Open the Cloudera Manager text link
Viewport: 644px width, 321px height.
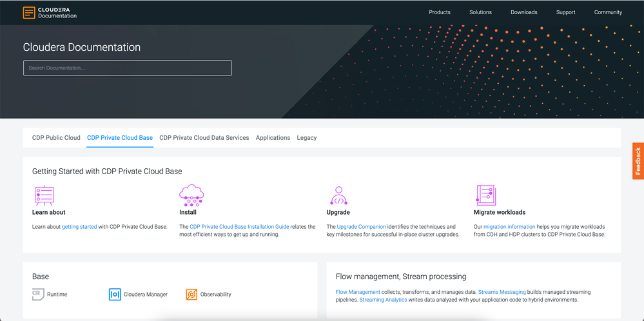(x=146, y=295)
